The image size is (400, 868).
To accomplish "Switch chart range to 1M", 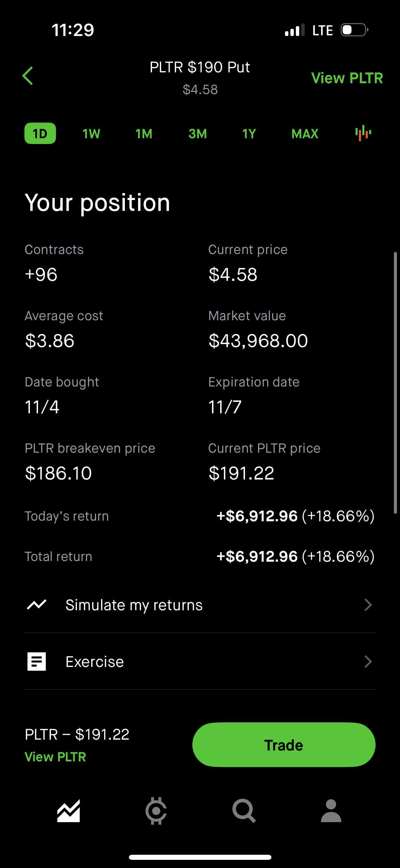I will click(x=144, y=133).
